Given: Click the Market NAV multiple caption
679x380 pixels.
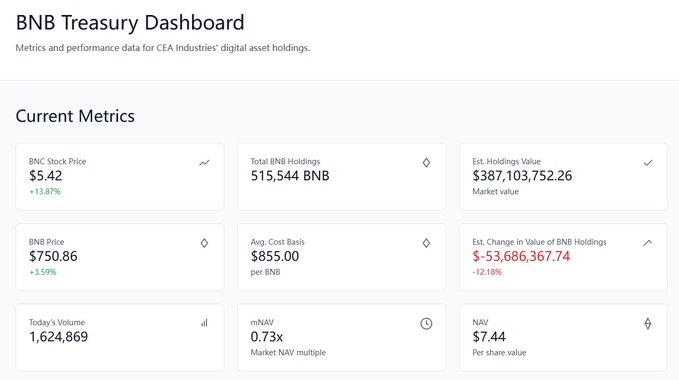Looking at the screenshot, I should click(288, 352).
